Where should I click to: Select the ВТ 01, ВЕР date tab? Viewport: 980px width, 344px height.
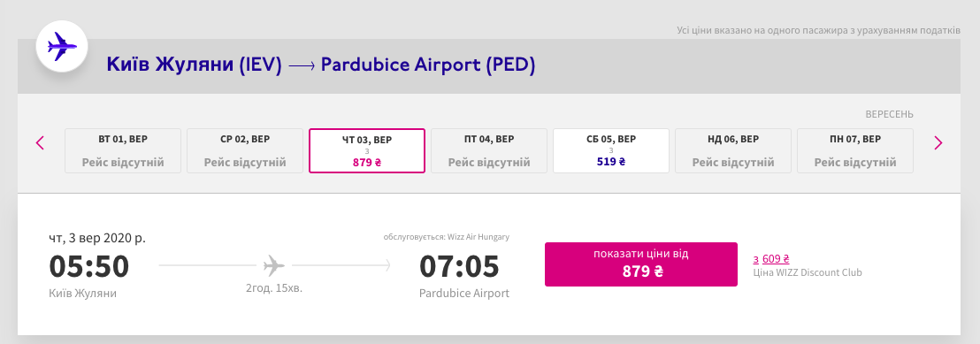pos(123,150)
